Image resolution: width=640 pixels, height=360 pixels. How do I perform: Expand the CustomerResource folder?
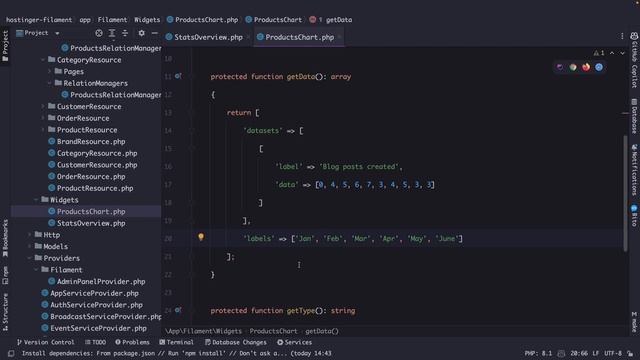click(43, 107)
